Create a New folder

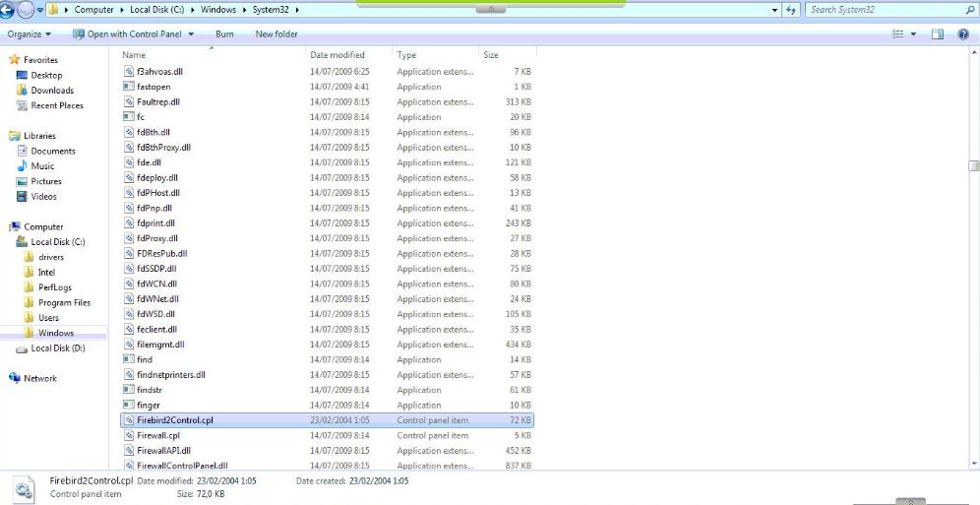276,34
